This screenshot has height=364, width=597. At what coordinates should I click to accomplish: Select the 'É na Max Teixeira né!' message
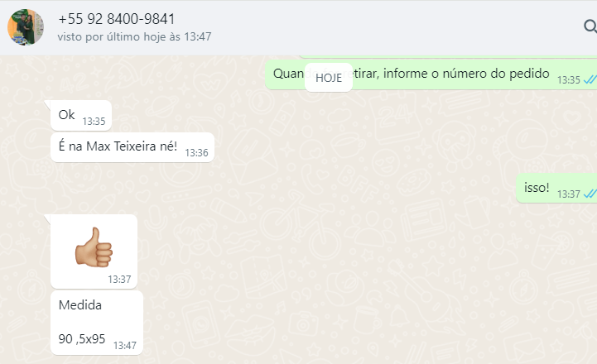point(132,147)
